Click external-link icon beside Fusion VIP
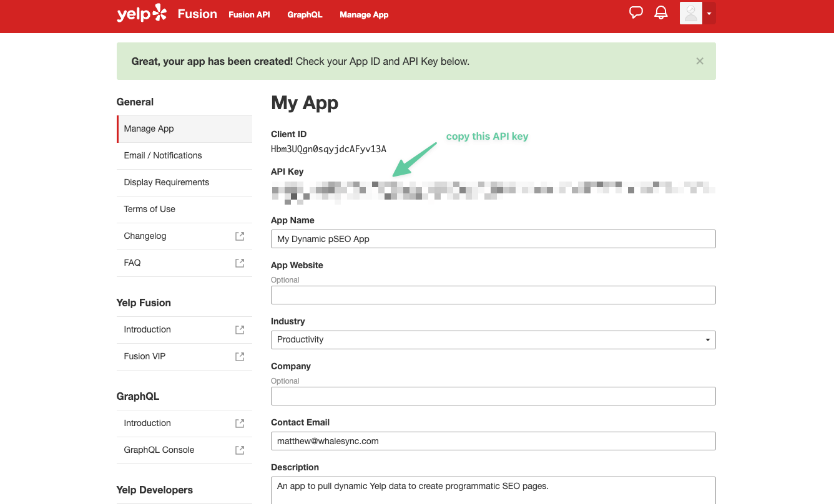The height and width of the screenshot is (504, 834). pos(240,356)
